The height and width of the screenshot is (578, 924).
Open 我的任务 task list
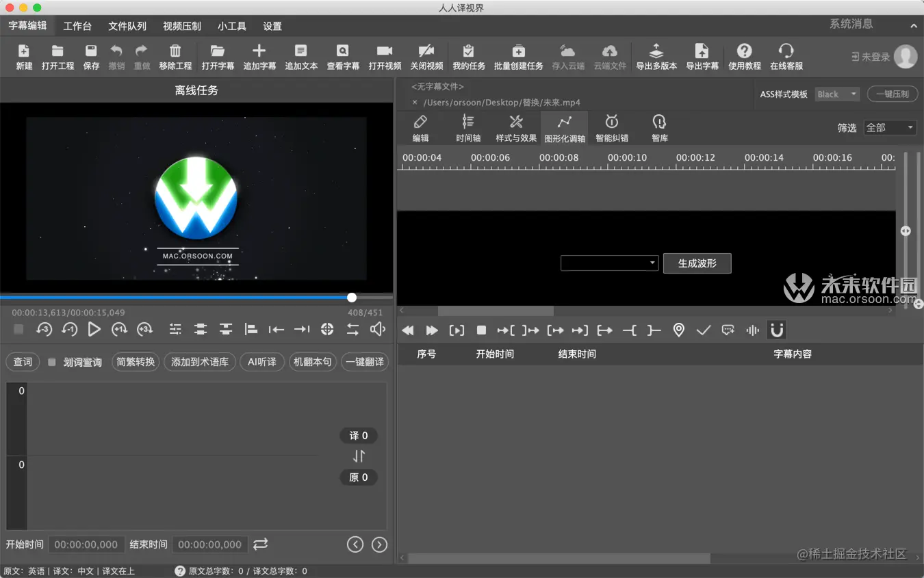[x=469, y=57]
